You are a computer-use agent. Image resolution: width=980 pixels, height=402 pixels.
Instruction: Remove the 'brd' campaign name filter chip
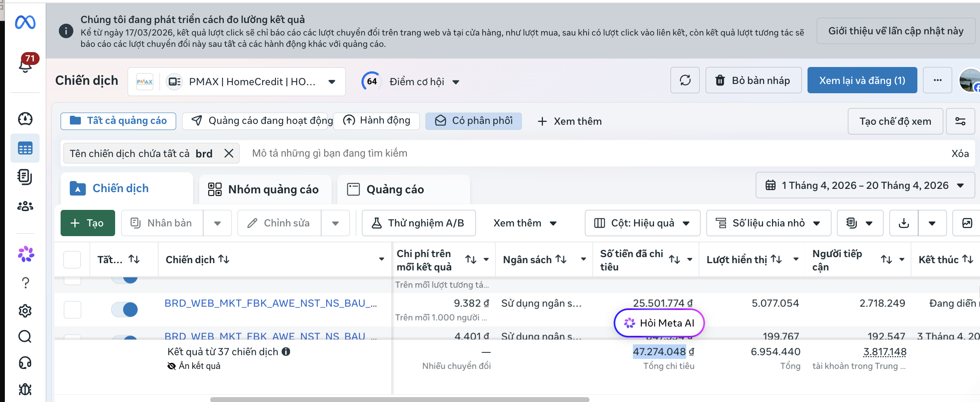pyautogui.click(x=229, y=153)
